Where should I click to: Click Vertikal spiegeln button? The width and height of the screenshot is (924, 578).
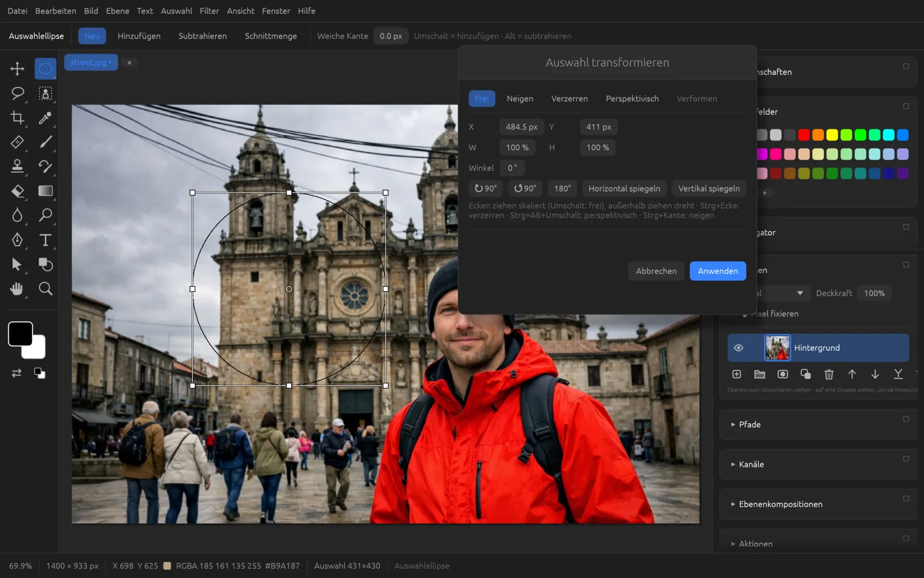coord(709,188)
